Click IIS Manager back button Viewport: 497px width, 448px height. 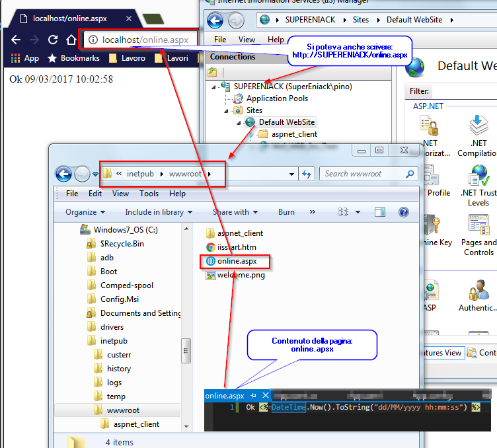[x=215, y=21]
